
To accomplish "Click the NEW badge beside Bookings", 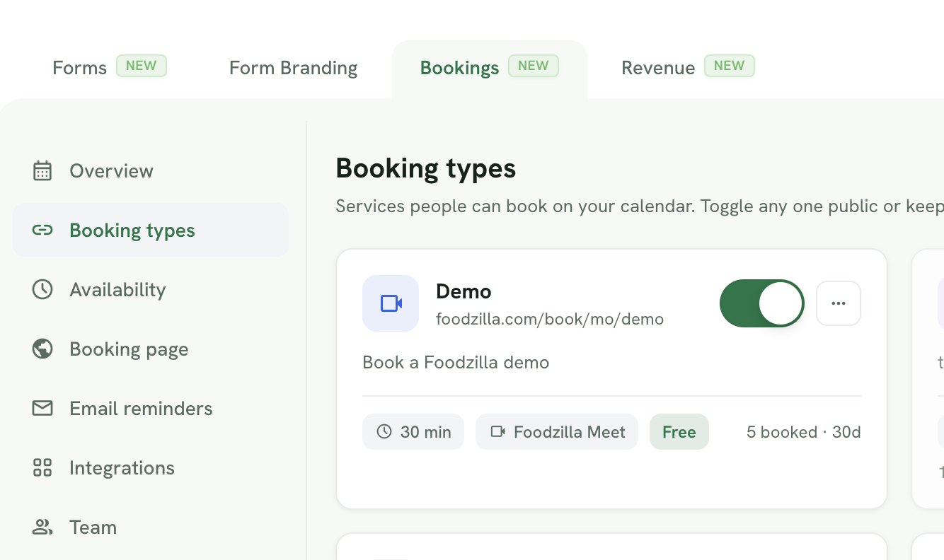I will point(534,66).
